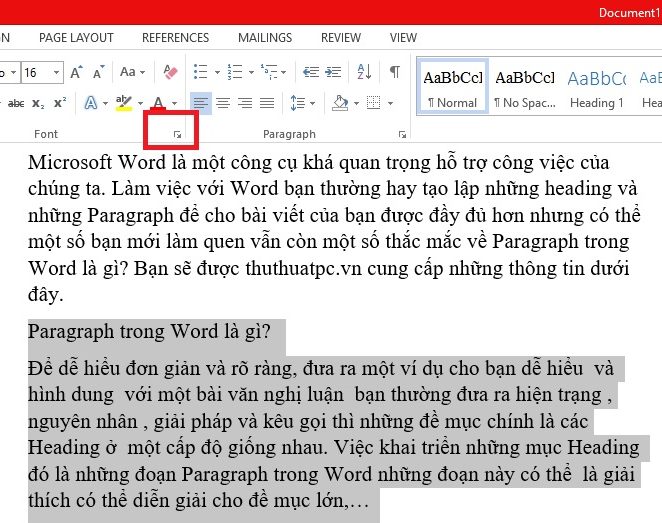Apply numbered list formatting
This screenshot has width=662, height=523.
pyautogui.click(x=235, y=72)
